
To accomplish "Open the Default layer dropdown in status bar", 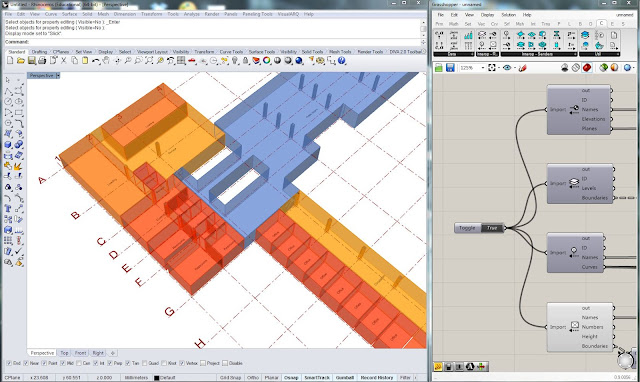I will tap(165, 378).
